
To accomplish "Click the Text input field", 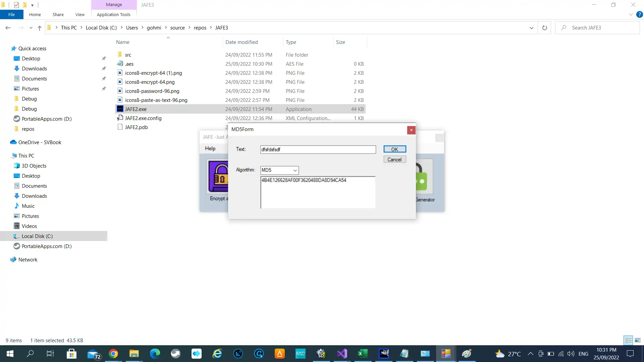I will point(318,149).
